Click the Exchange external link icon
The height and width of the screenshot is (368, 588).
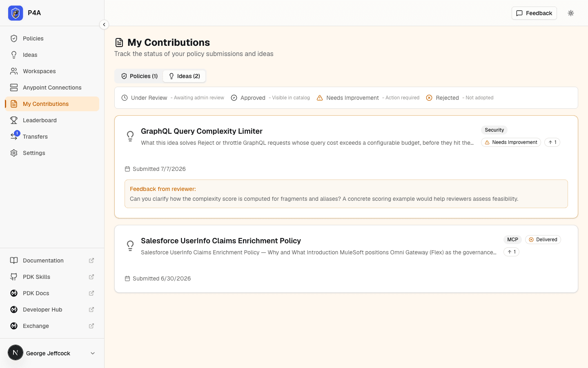[91, 326]
